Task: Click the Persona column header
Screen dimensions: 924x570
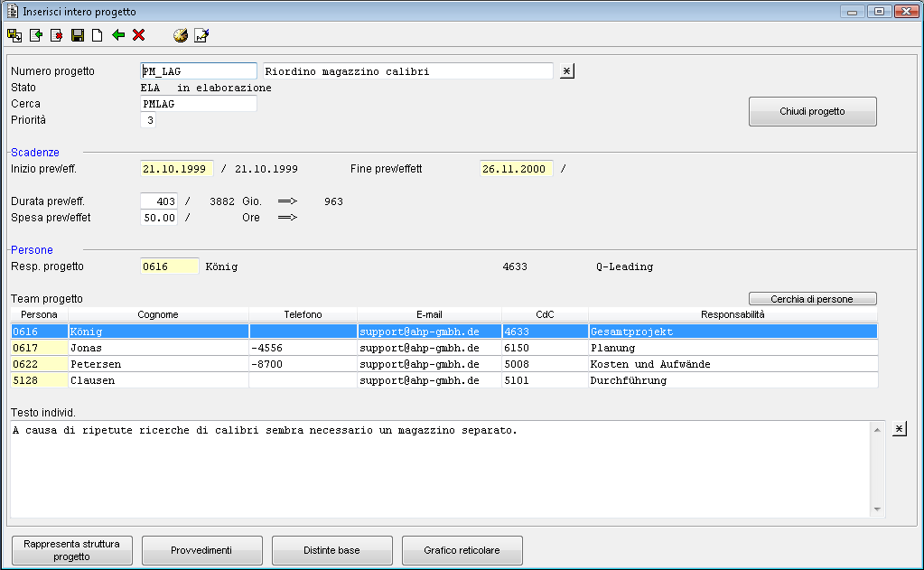Action: (40, 314)
